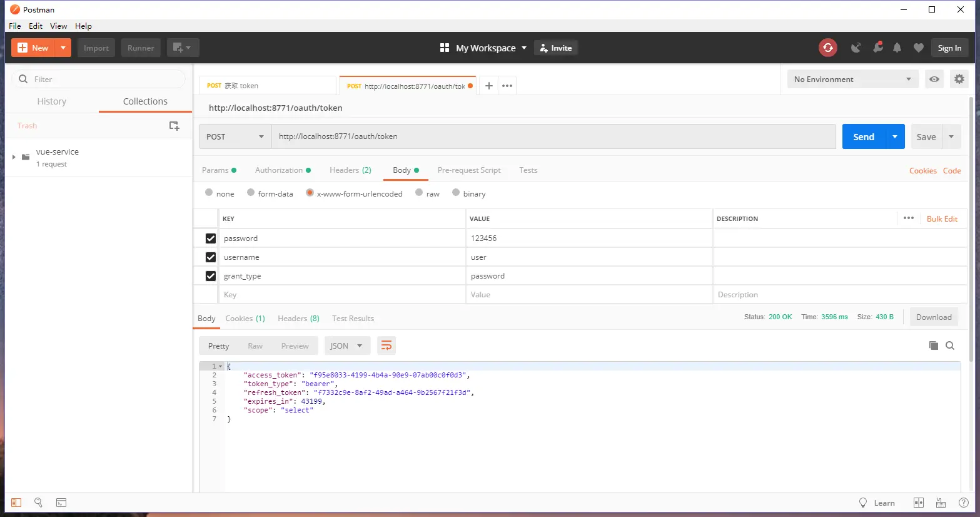Copy the response body to clipboard icon

[934, 346]
